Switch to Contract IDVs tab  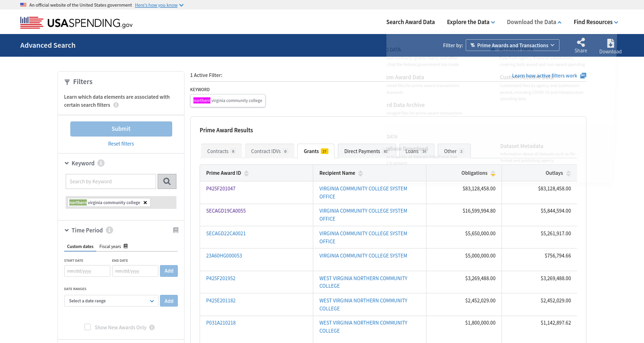(269, 151)
